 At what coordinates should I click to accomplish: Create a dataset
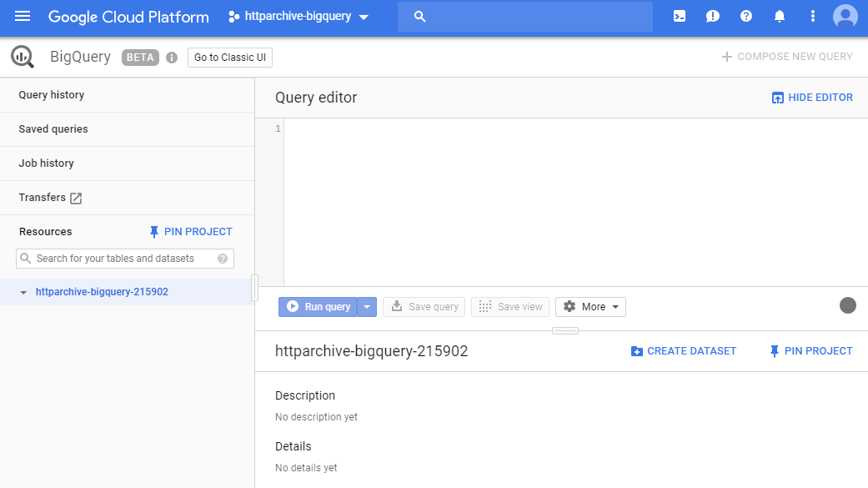684,351
